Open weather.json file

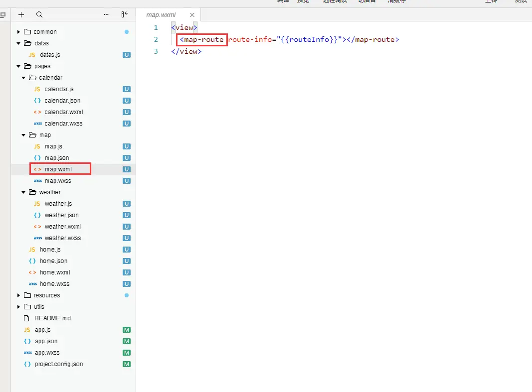coord(62,215)
